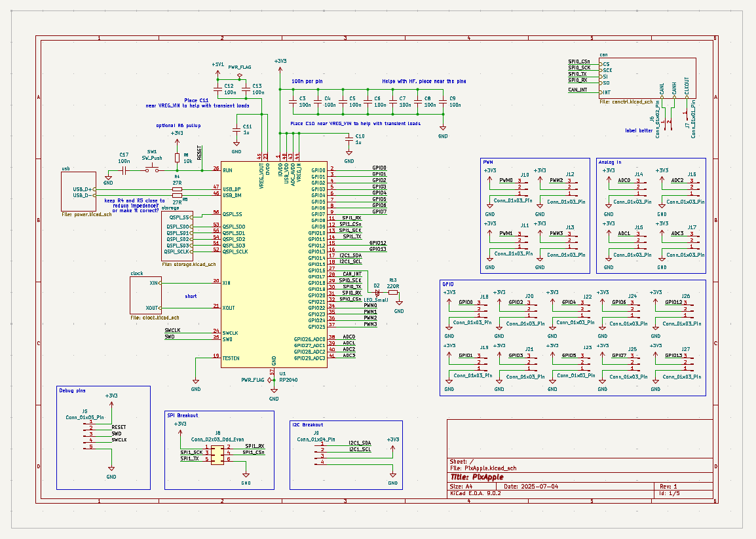Select the D2 LED_Small diode symbol
This screenshot has width=756, height=539.
click(x=377, y=292)
